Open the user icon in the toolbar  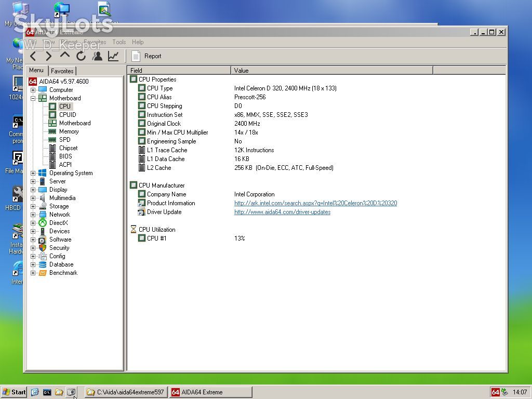pos(97,56)
